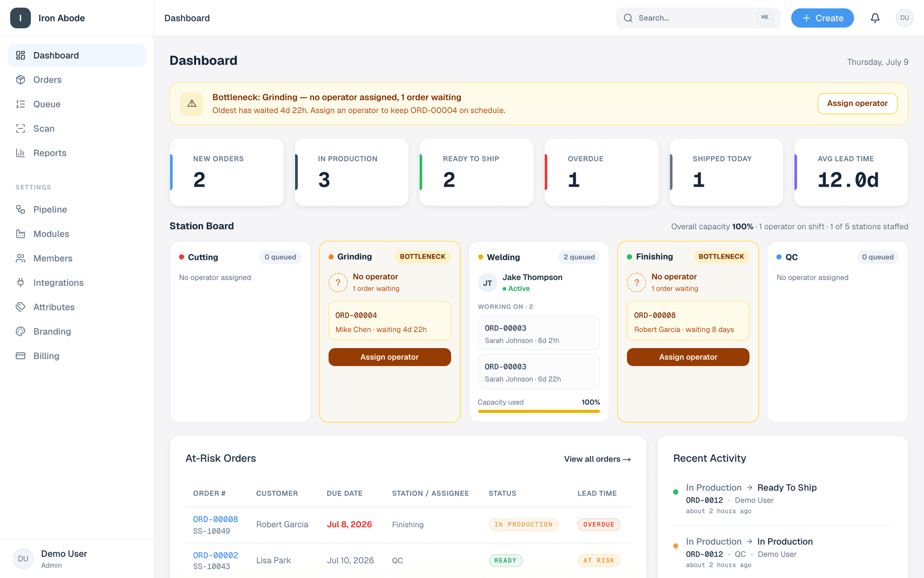Click the Dashboard grid icon in sidebar
Viewport: 924px width, 578px height.
(x=21, y=55)
